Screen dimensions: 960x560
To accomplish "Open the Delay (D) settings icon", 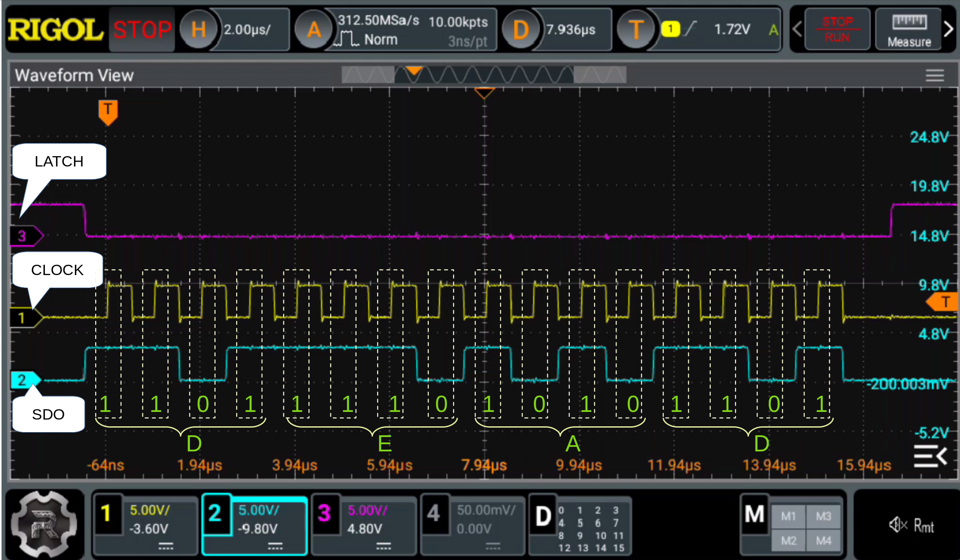I will [521, 30].
